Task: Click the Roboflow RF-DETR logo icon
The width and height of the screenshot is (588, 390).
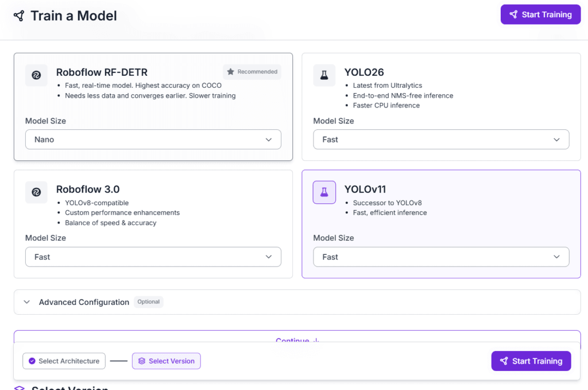Action: coord(36,75)
